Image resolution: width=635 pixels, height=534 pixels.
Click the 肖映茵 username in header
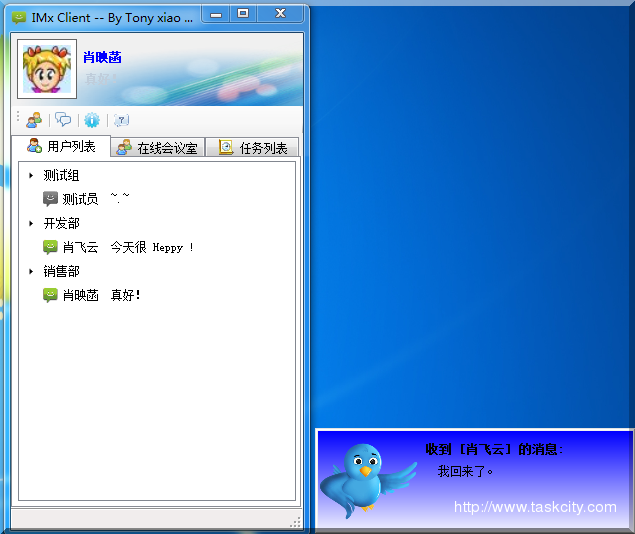(x=102, y=57)
